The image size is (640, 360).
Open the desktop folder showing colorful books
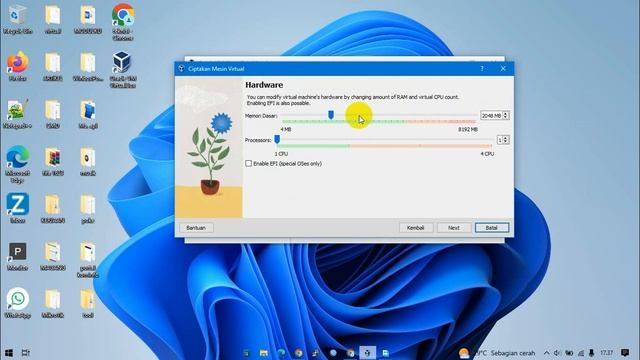point(53,161)
